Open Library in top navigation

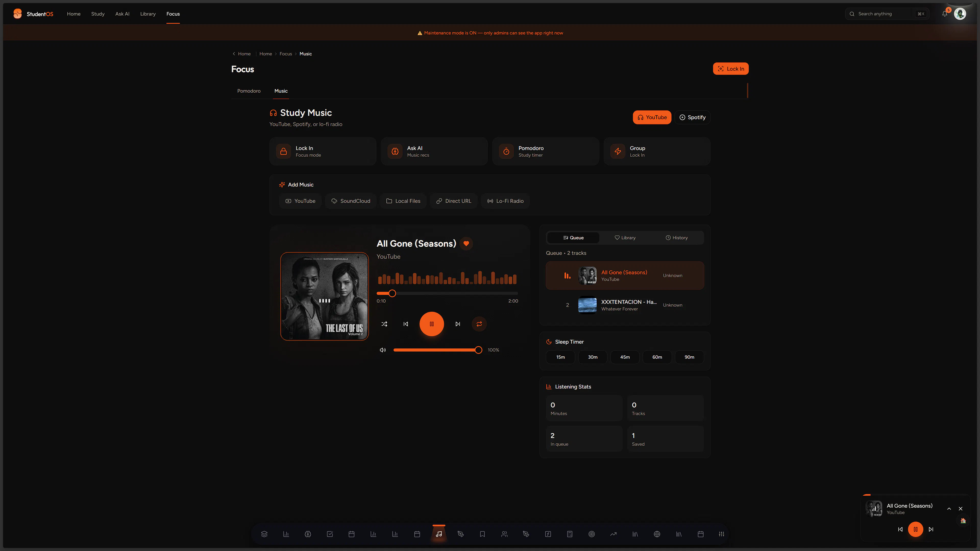point(148,14)
